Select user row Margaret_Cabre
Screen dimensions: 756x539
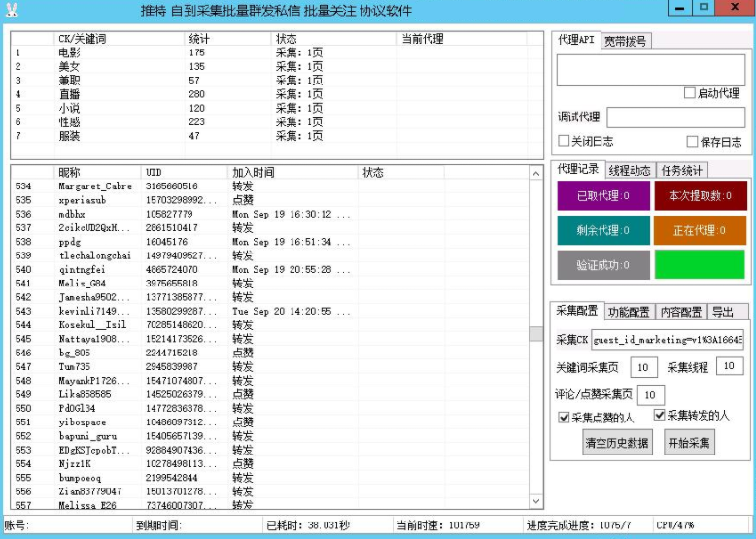point(270,185)
